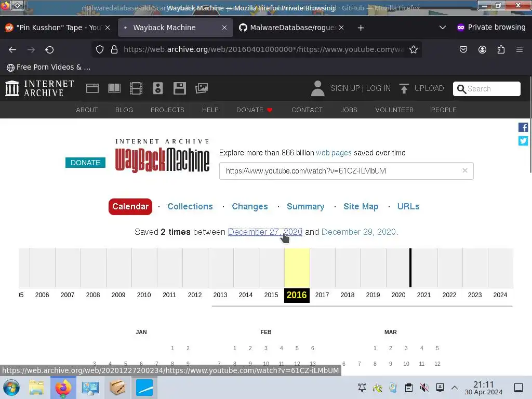Follow the December 29, 2020 link
Image resolution: width=532 pixels, height=399 pixels.
[358, 232]
